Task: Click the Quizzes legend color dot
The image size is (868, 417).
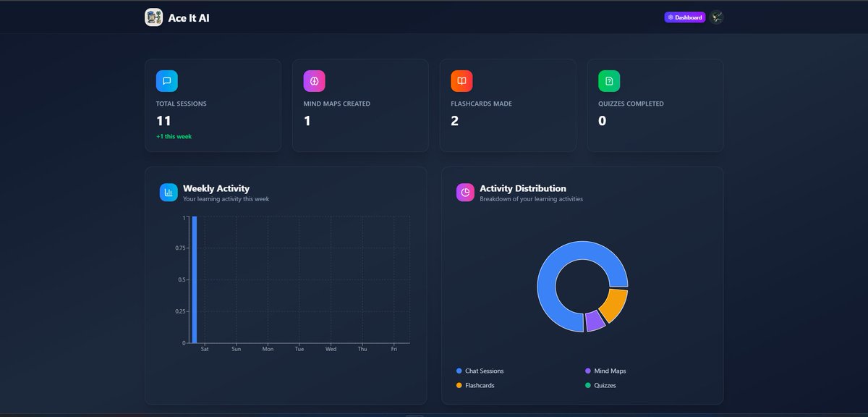Action: tap(588, 385)
